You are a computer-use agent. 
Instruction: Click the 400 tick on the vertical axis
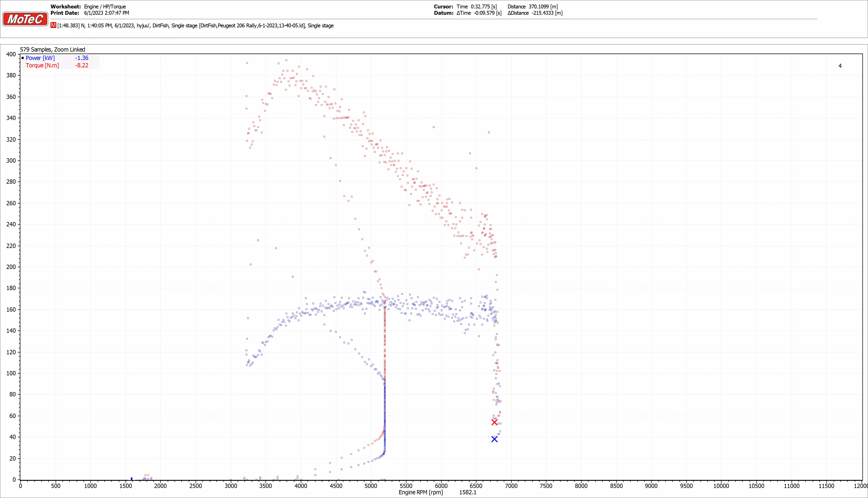click(11, 54)
